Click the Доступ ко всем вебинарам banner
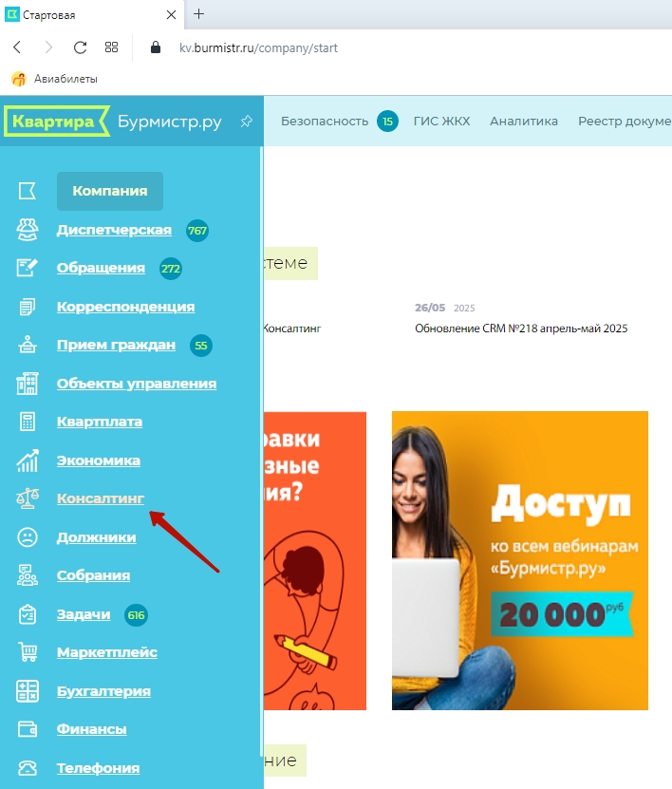 coord(520,560)
